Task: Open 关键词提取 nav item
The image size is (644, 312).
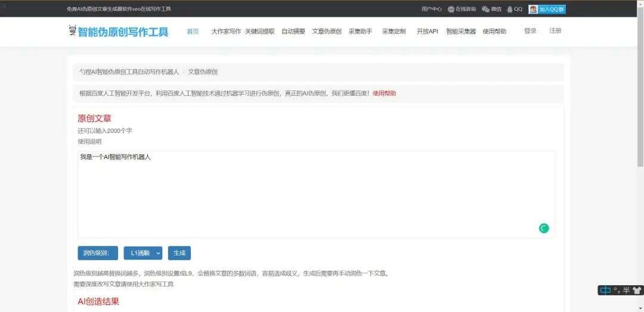Action: [x=260, y=31]
